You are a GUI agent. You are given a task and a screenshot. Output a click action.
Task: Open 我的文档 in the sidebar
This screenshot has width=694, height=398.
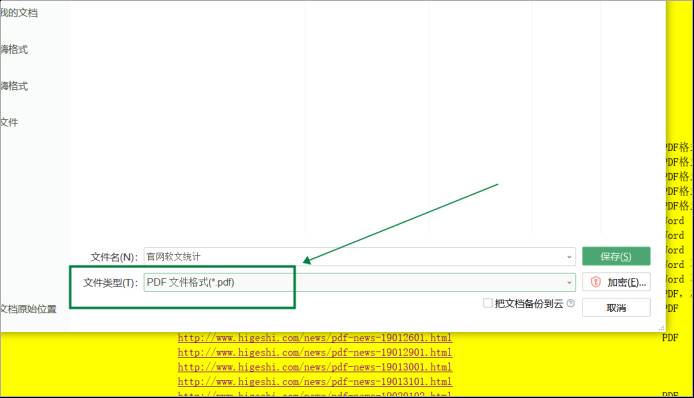19,13
